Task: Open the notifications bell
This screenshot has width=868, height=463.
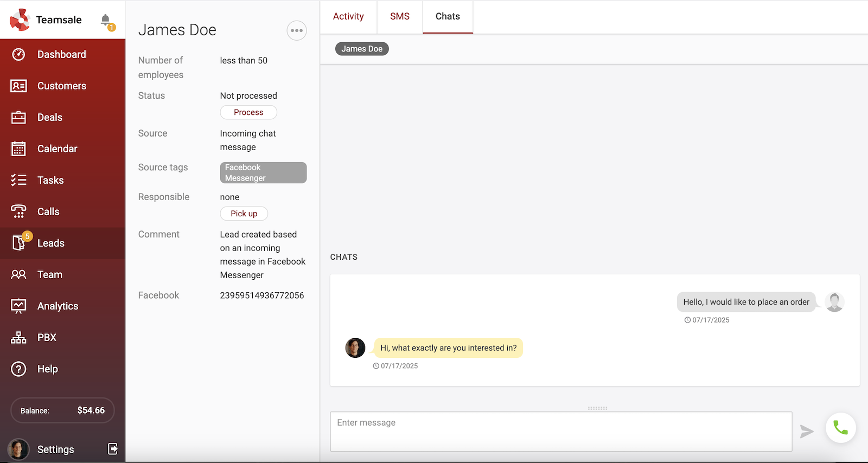Action: coord(106,20)
